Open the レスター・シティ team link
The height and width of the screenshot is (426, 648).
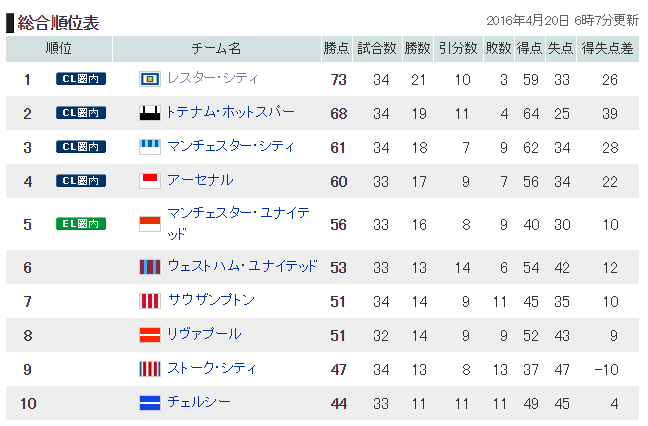[213, 78]
